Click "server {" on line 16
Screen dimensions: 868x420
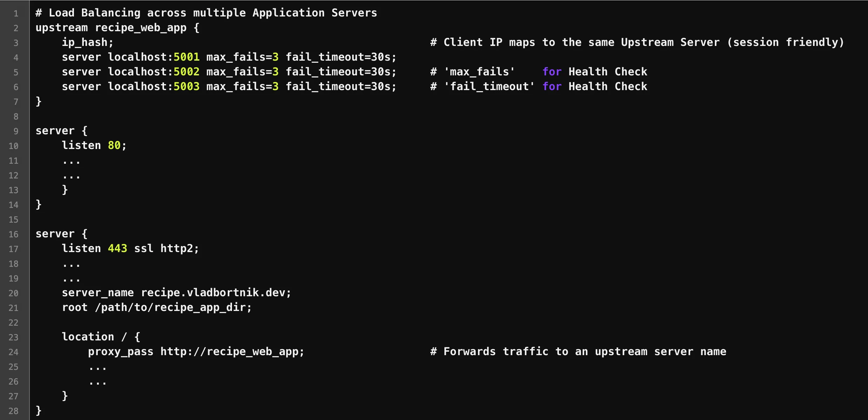(x=62, y=234)
